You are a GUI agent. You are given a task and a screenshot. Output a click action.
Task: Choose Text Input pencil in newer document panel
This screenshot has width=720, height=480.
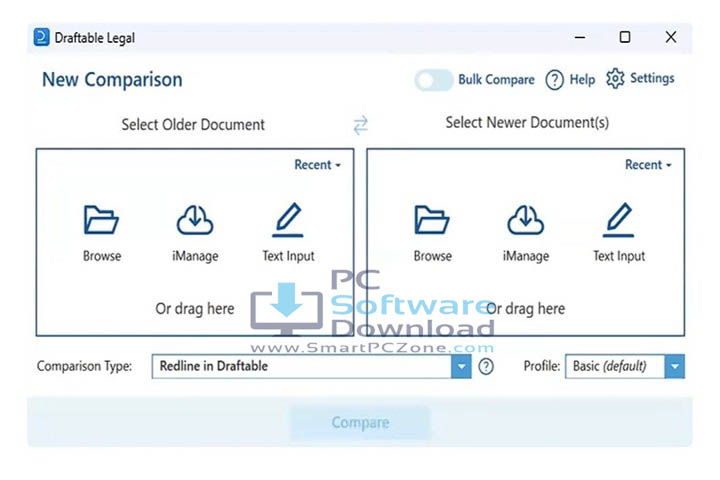(619, 220)
